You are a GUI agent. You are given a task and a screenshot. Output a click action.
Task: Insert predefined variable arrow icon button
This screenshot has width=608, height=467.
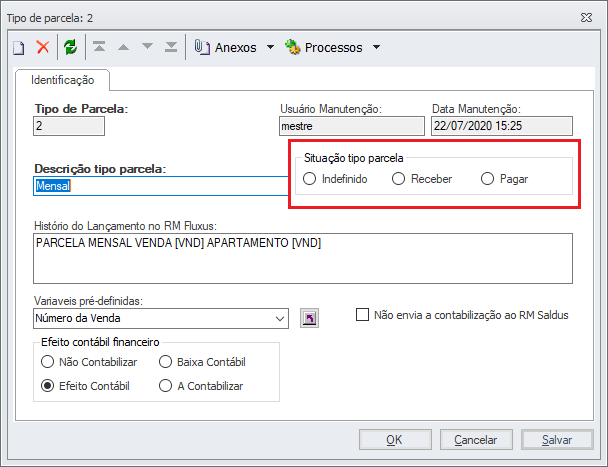pyautogui.click(x=309, y=318)
